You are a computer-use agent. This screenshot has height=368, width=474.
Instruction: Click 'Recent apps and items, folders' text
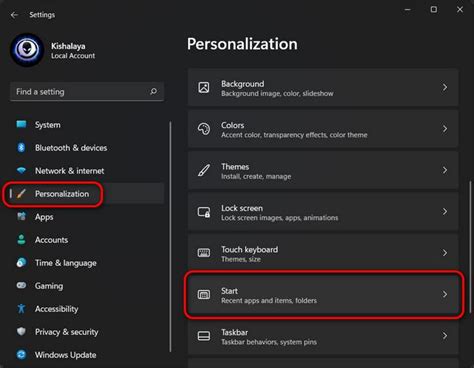click(x=269, y=301)
